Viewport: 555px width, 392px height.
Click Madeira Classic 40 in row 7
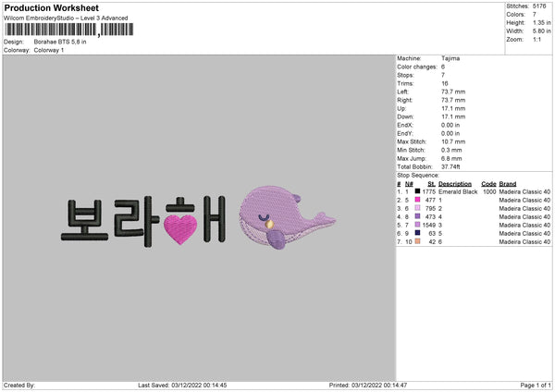[x=524, y=242]
